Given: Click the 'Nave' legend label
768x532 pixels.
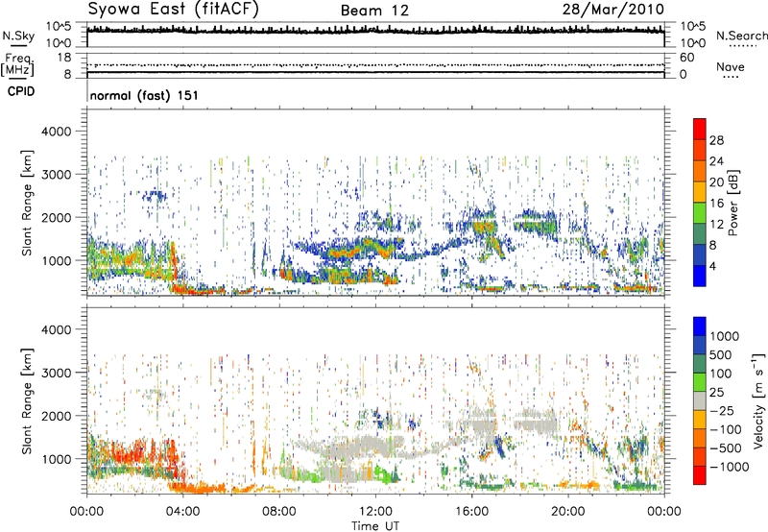Looking at the screenshot, I should (731, 66).
